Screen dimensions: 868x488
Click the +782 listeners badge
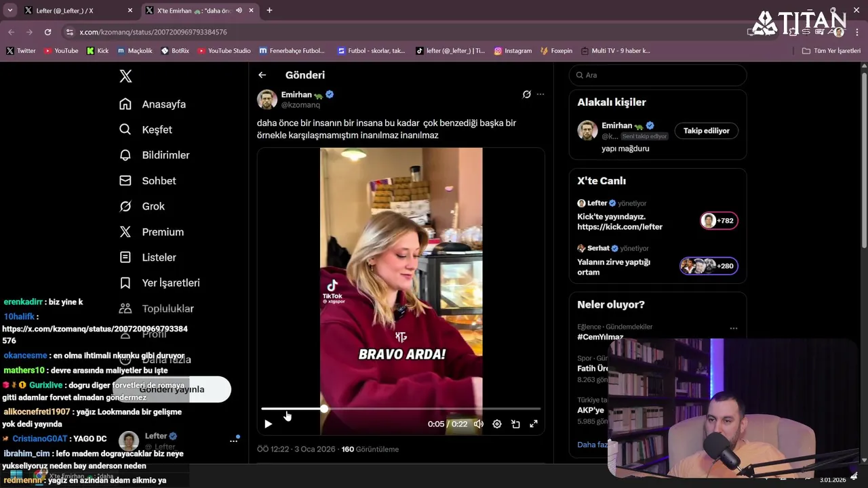(x=719, y=220)
